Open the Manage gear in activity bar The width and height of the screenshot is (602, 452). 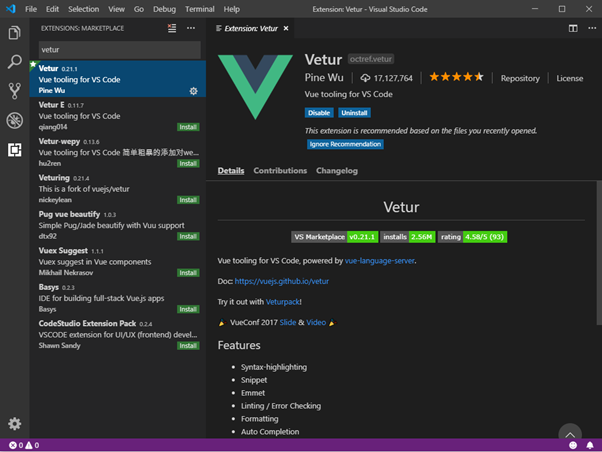[x=15, y=424]
